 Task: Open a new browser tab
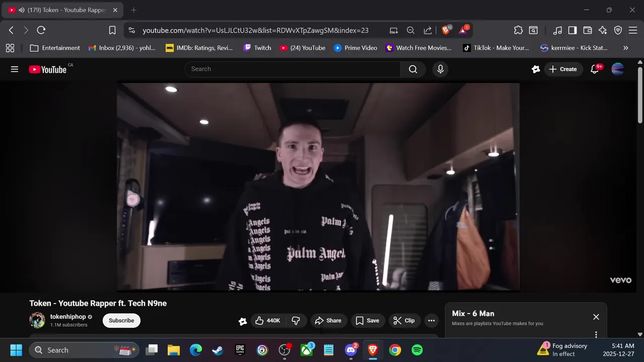134,10
